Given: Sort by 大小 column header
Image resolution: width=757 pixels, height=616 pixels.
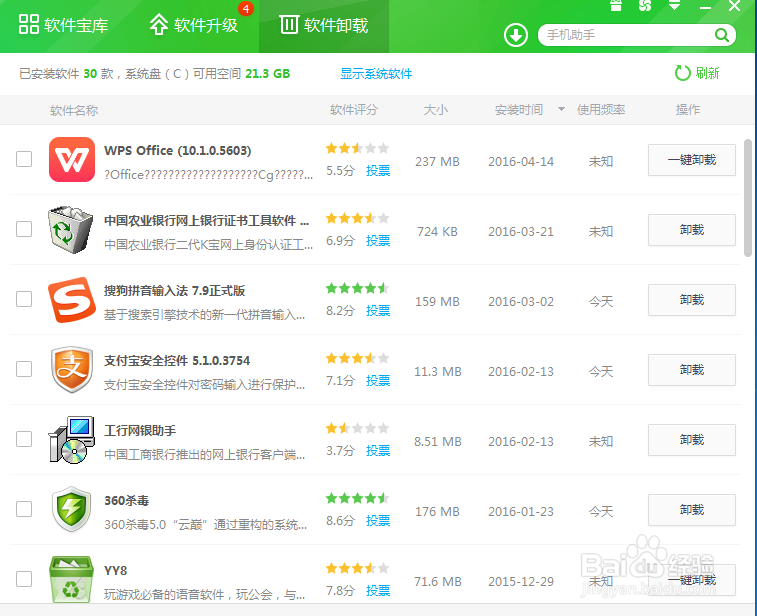Looking at the screenshot, I should pyautogui.click(x=435, y=110).
